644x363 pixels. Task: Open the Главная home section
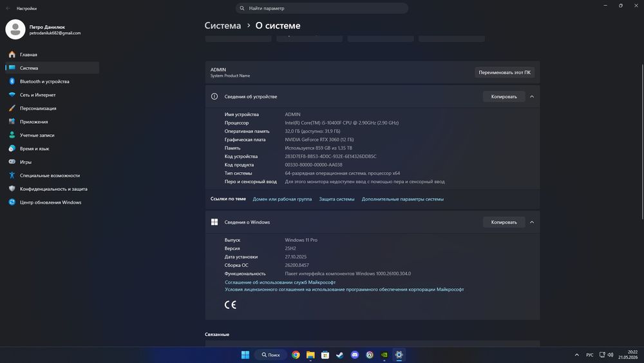tap(52, 54)
